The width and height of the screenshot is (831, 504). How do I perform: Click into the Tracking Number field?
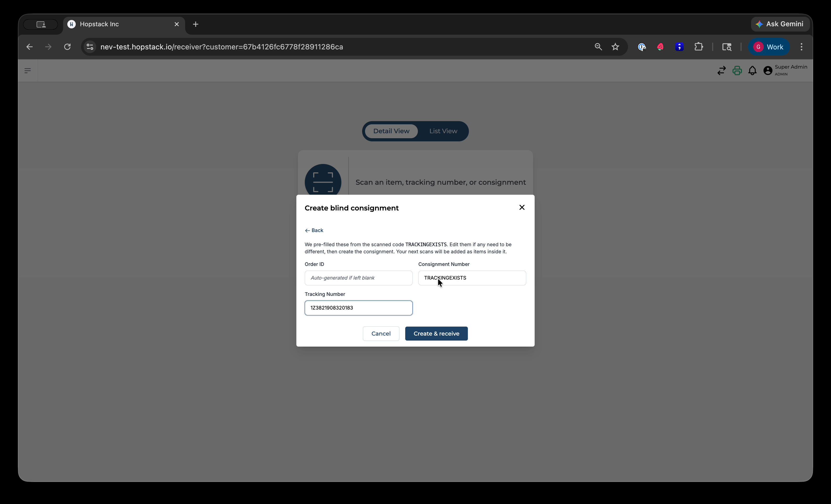[358, 308]
